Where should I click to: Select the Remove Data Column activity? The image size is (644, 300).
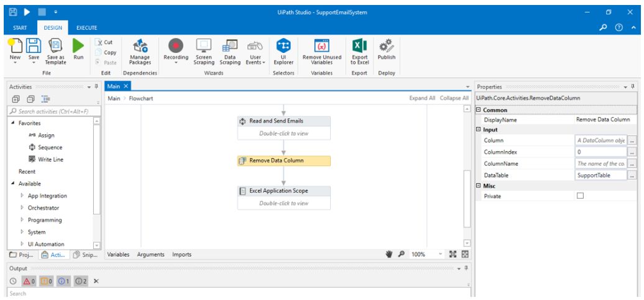(x=284, y=161)
